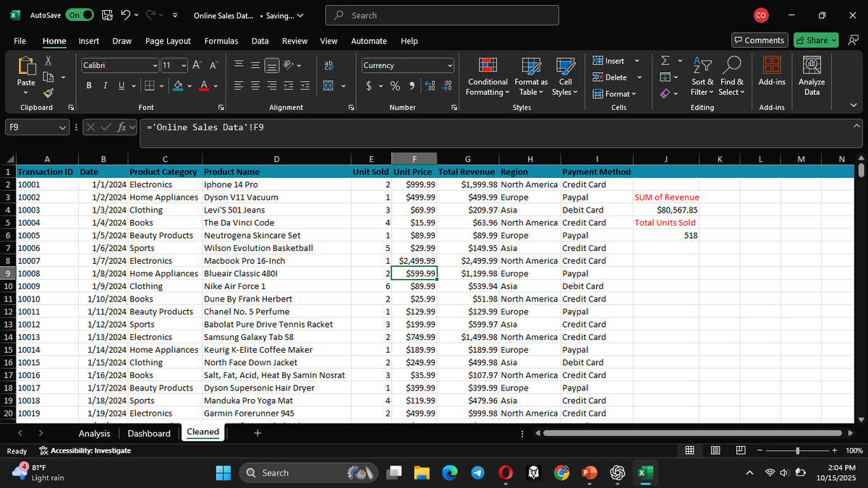Collapse the ribbon with bottom-right chevron
Screen dimensions: 868x488
click(854, 106)
